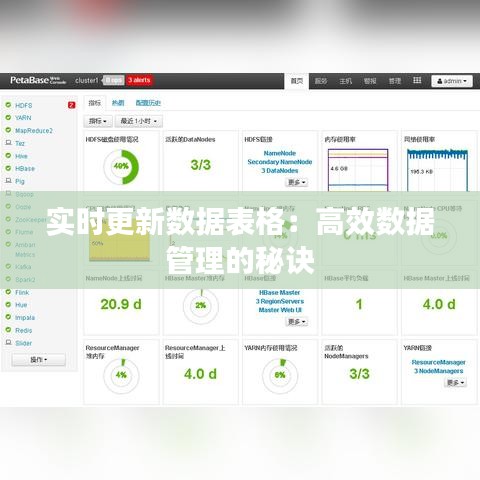
Task: Open the grid views icon in top navigation
Action: click(x=417, y=80)
